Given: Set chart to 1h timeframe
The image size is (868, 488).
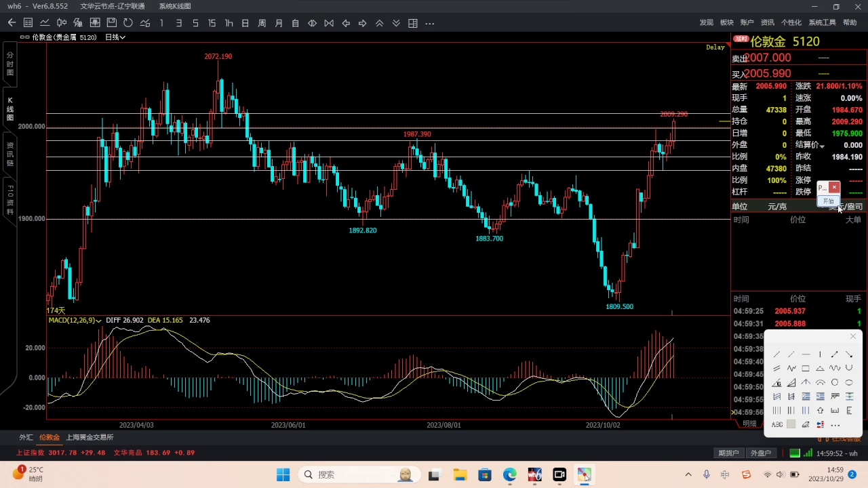Looking at the screenshot, I should [x=229, y=23].
